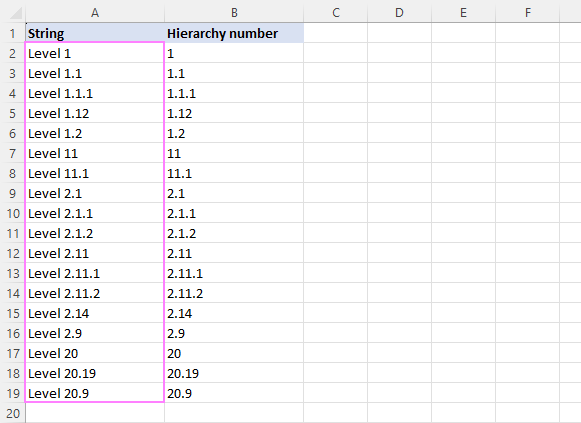Image resolution: width=581 pixels, height=423 pixels.
Task: Click hierarchy number '1' in cell B2
Action: point(234,53)
